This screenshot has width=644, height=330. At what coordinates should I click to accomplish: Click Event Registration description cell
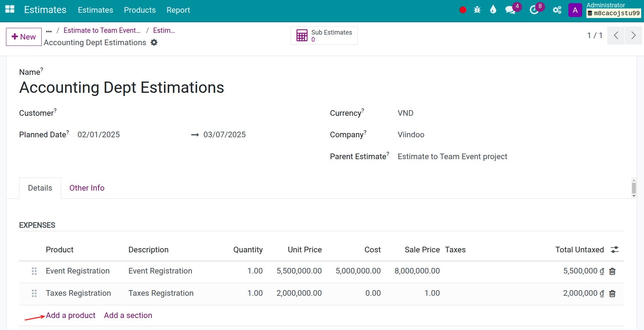160,271
